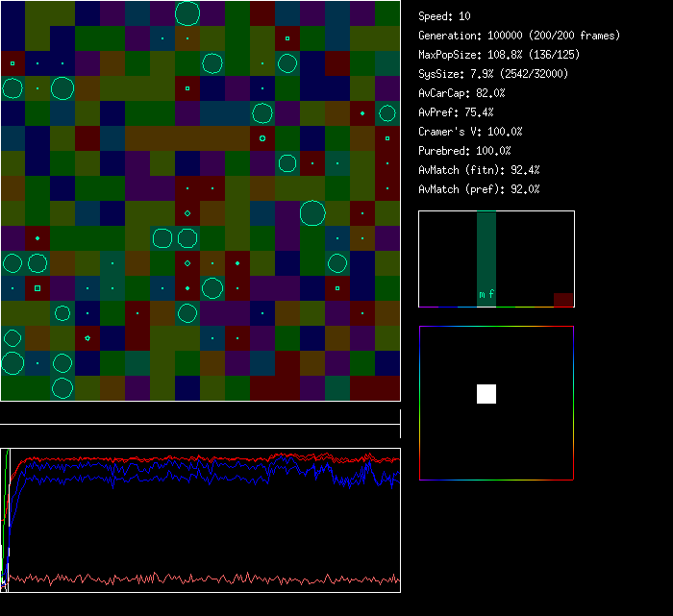The image size is (673, 616).
Task: Click the left circle of the central adjacent pair
Action: (162, 237)
